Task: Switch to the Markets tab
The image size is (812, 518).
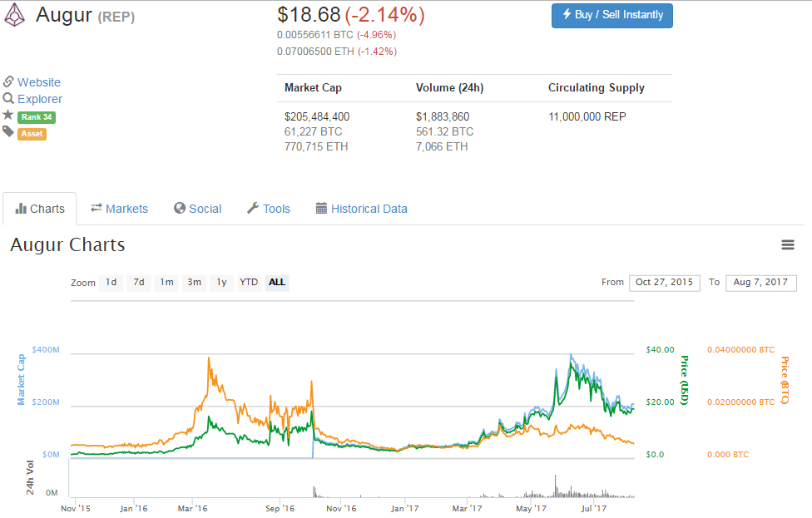Action: 120,209
